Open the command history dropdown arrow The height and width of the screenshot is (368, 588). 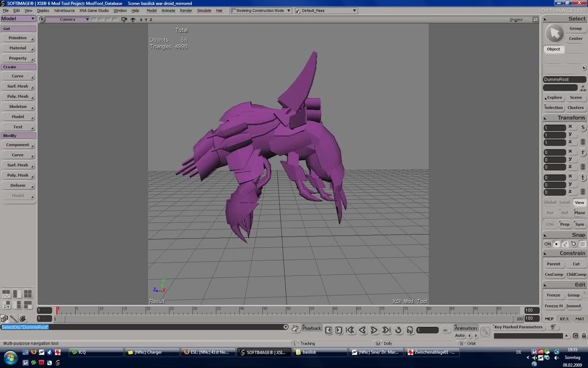(x=286, y=327)
